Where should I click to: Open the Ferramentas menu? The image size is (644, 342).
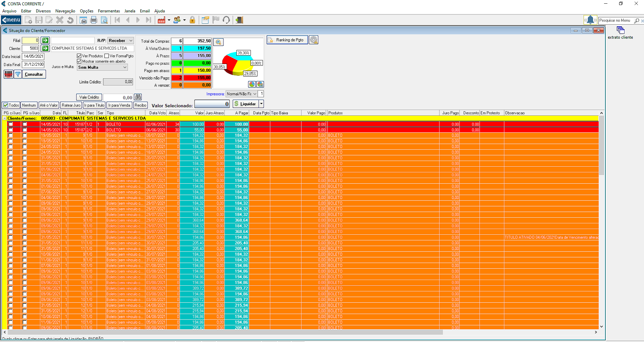(x=109, y=11)
